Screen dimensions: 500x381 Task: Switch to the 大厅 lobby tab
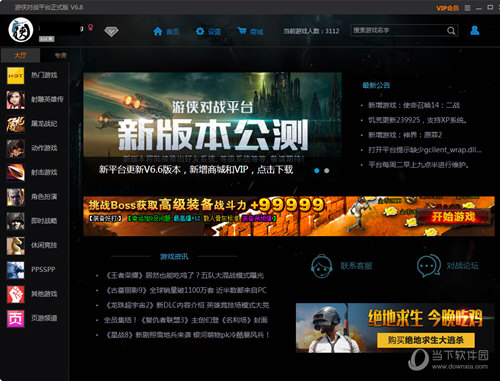point(20,55)
